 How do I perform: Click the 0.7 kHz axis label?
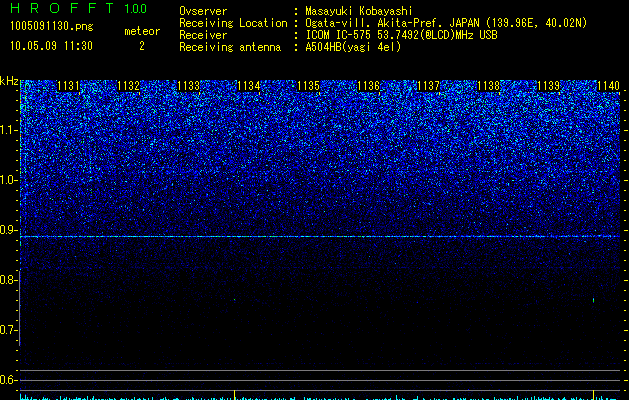pyautogui.click(x=9, y=330)
